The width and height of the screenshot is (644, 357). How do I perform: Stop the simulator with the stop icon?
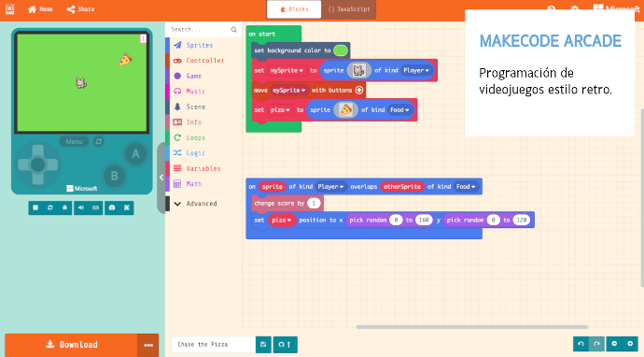[x=35, y=207]
